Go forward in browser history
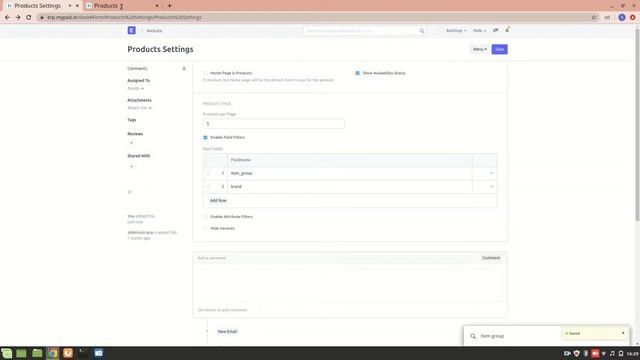 (x=18, y=18)
